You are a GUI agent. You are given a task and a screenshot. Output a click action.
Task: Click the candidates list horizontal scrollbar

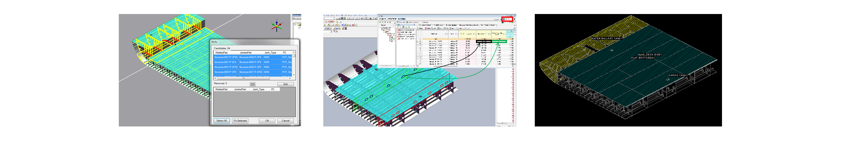(x=253, y=78)
